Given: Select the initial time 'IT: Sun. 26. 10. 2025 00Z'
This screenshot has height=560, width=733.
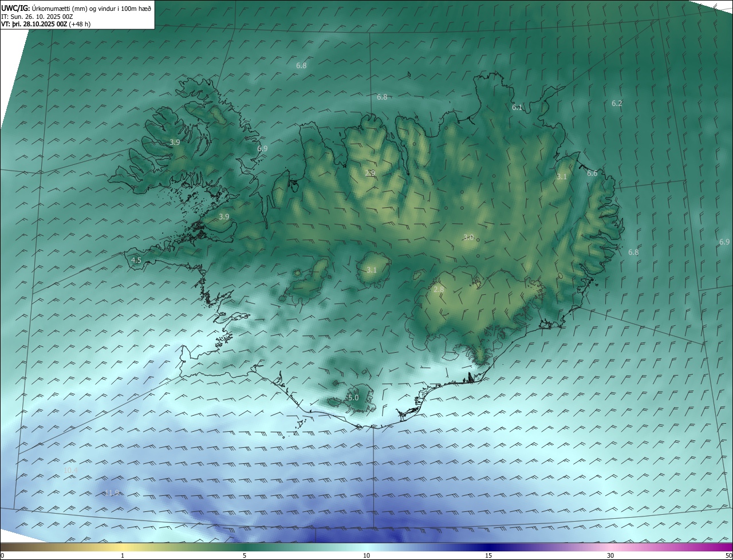Looking at the screenshot, I should pos(37,17).
